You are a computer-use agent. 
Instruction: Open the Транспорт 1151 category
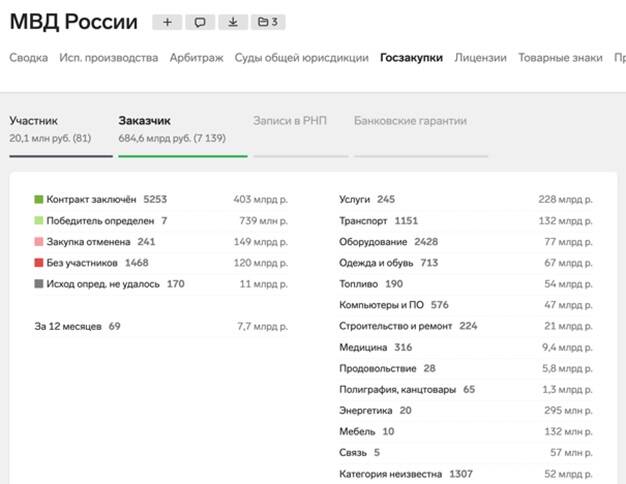click(x=466, y=220)
